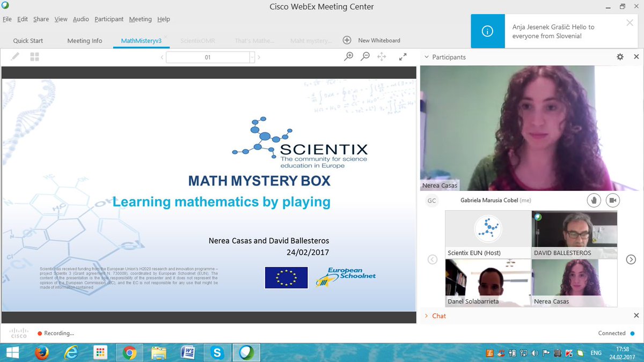Screen dimensions: 644x362
Task: Click the slide number field showing 01
Action: [208, 57]
